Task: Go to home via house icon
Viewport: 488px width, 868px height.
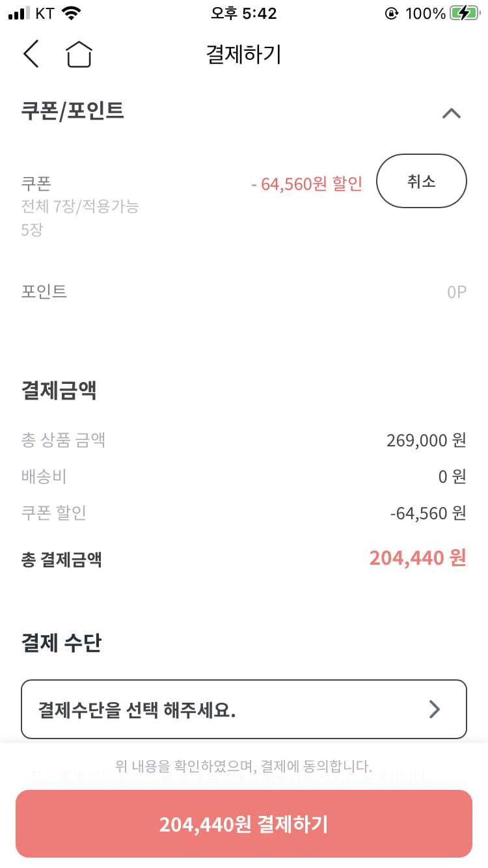Action: 79,54
